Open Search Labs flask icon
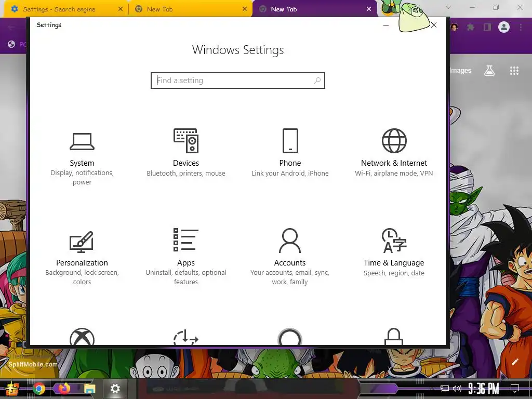 coord(489,71)
